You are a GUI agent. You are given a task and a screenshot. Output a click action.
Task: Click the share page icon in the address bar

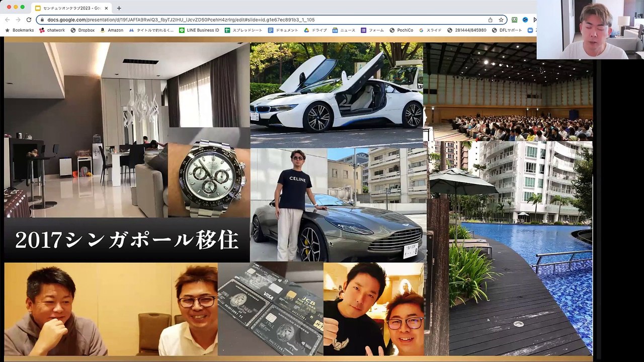(x=490, y=20)
